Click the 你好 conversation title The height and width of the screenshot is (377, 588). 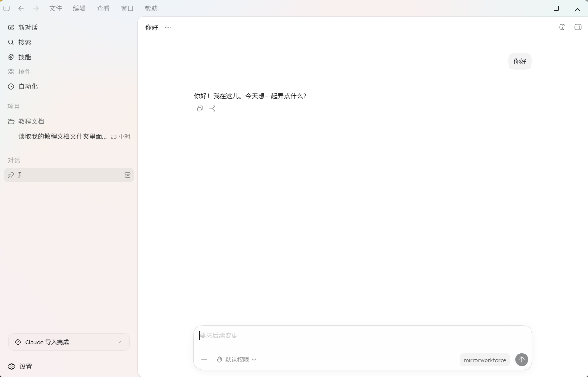click(x=152, y=28)
